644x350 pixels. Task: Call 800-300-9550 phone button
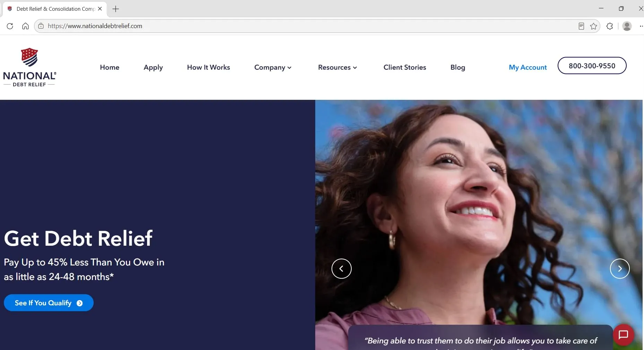tap(592, 65)
